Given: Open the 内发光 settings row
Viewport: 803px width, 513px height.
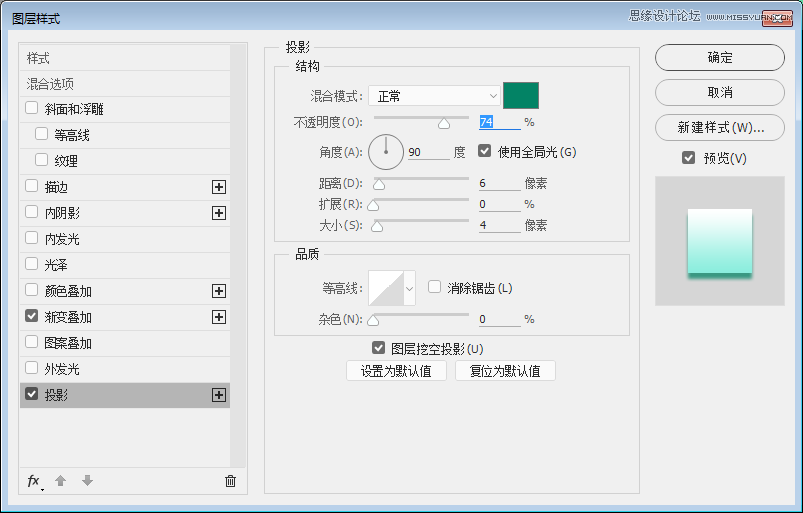Looking at the screenshot, I should click(x=124, y=239).
